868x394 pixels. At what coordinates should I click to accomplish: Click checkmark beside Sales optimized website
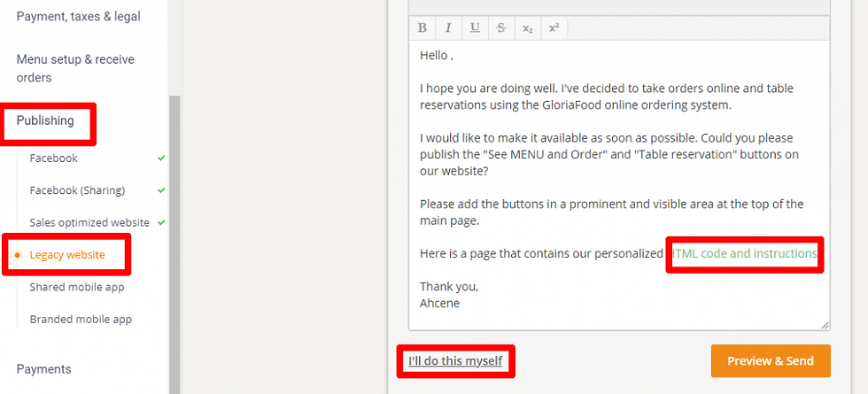click(161, 222)
